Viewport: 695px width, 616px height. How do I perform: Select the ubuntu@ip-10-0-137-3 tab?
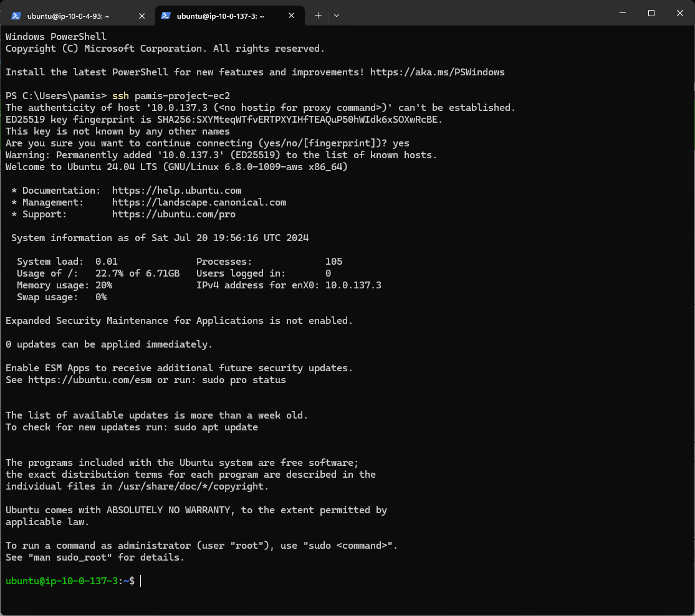(x=229, y=16)
